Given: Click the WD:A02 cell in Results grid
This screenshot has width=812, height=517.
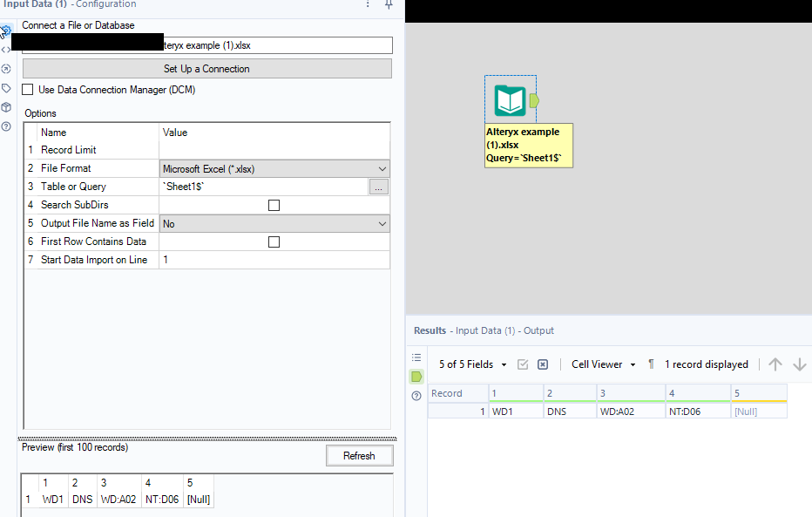Looking at the screenshot, I should click(x=631, y=412).
